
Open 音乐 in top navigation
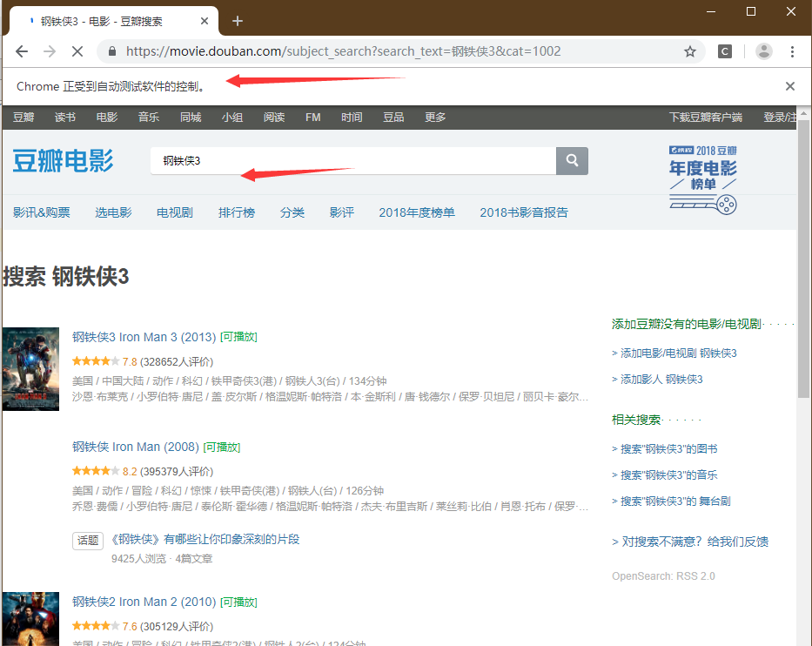click(x=149, y=117)
